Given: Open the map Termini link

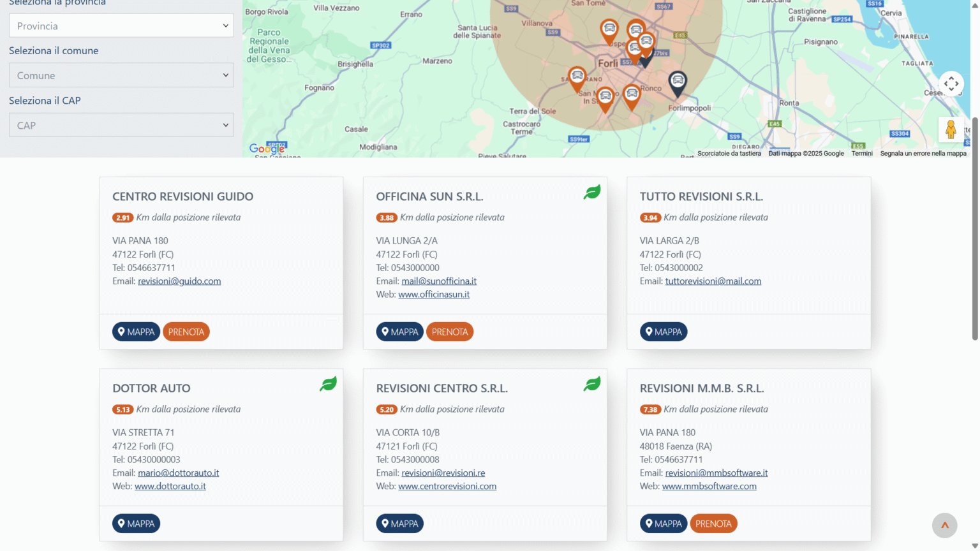Looking at the screenshot, I should pos(861,154).
